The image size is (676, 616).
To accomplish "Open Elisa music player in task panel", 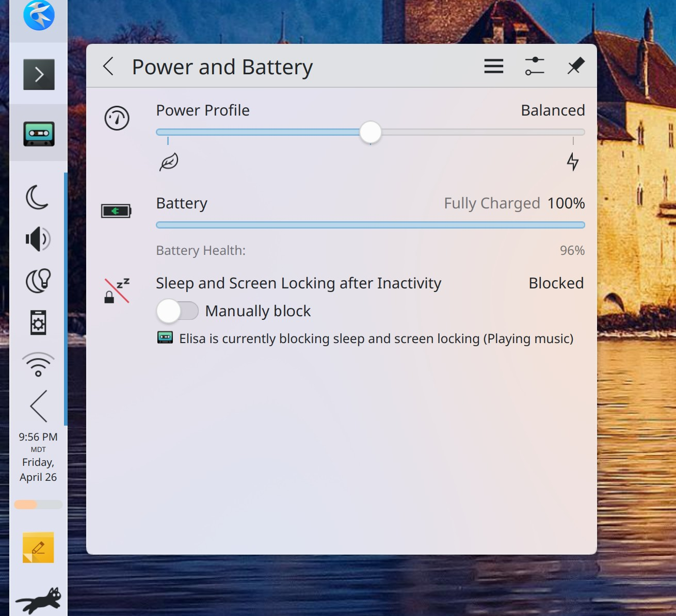I will point(39,134).
